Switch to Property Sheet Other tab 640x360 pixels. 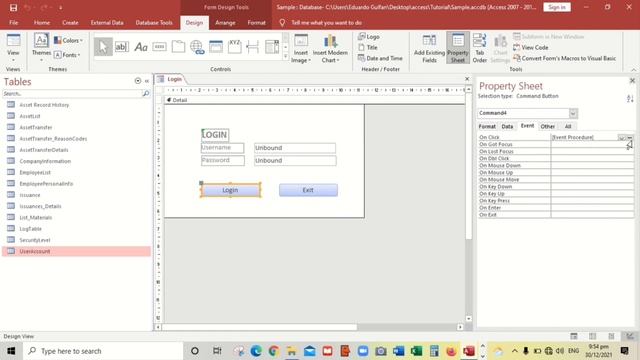(547, 127)
